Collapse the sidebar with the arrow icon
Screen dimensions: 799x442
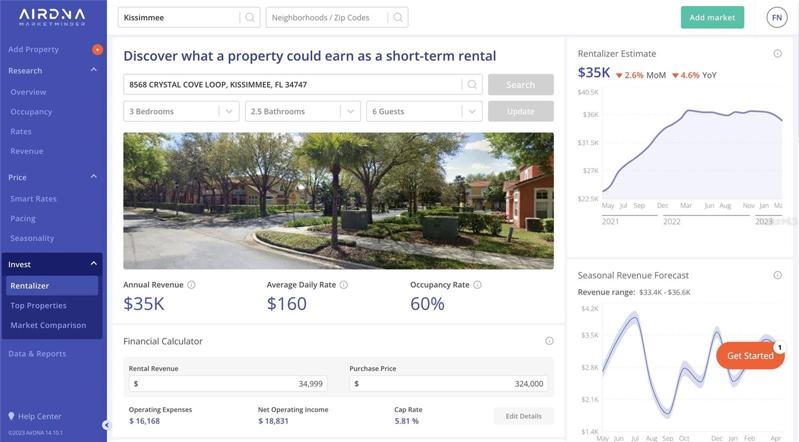pos(105,425)
